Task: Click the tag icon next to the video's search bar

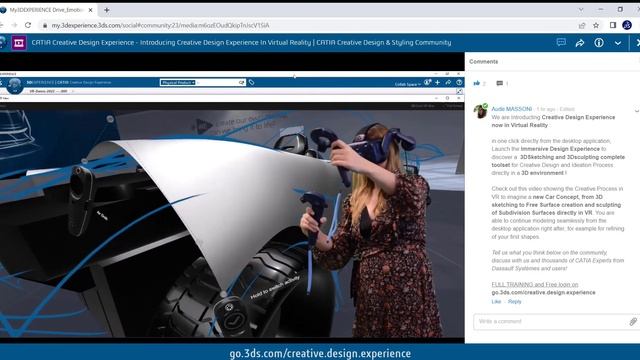Action: click(251, 82)
